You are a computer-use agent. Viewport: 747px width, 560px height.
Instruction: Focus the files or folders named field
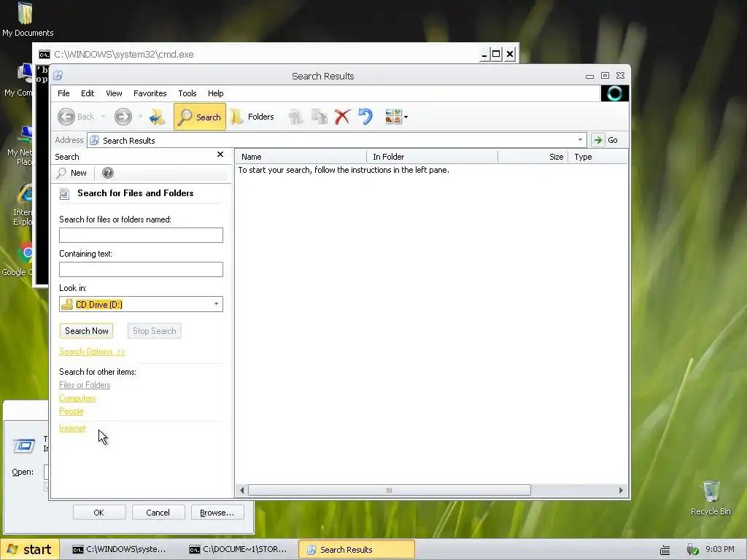tap(141, 236)
